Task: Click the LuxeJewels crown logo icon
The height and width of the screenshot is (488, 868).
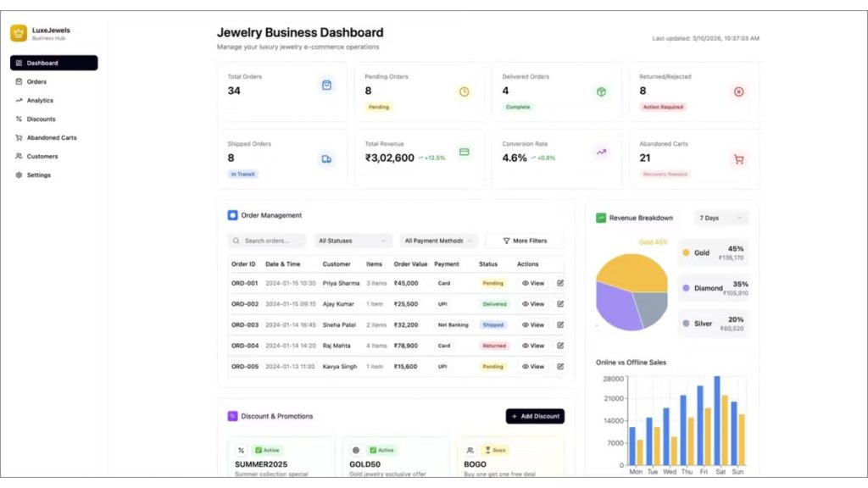Action: pos(19,33)
